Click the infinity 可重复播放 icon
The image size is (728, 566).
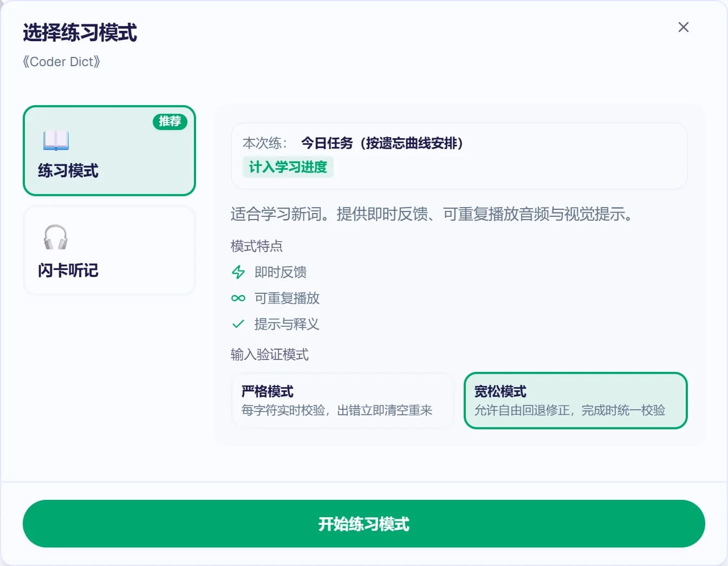pos(238,298)
